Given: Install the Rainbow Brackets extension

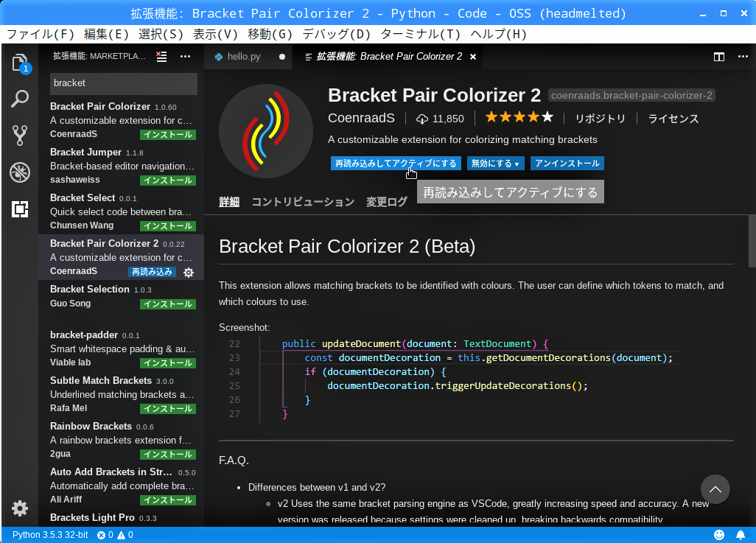Looking at the screenshot, I should [168, 455].
